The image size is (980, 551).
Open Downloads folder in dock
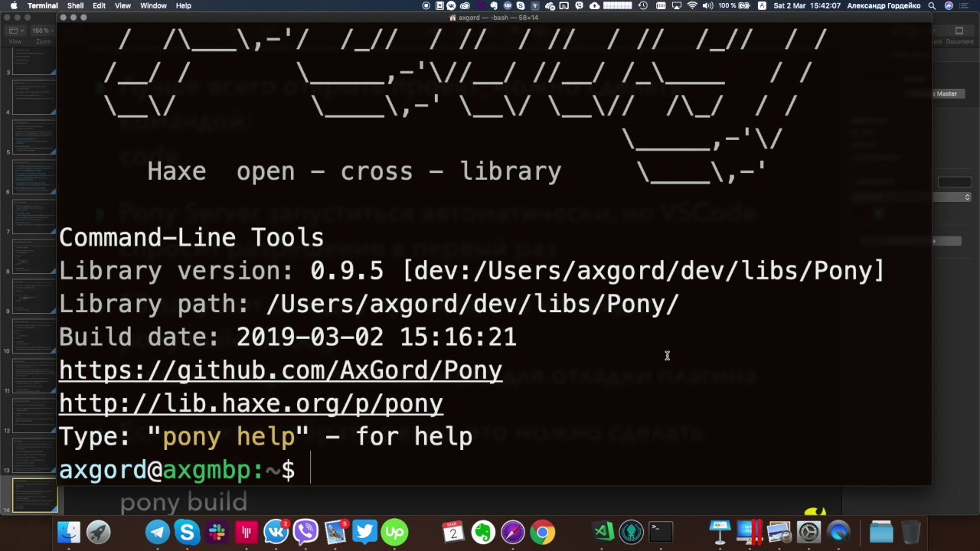(881, 532)
